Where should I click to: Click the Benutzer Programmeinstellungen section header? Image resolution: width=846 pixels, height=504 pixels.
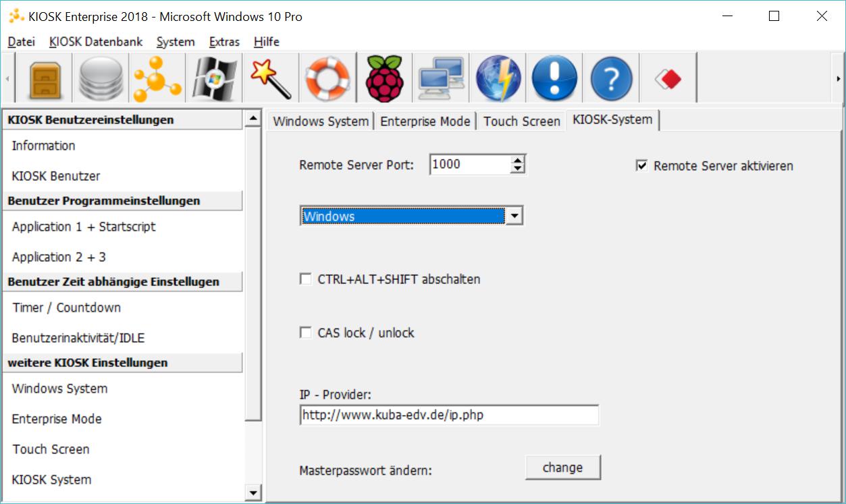coord(123,201)
